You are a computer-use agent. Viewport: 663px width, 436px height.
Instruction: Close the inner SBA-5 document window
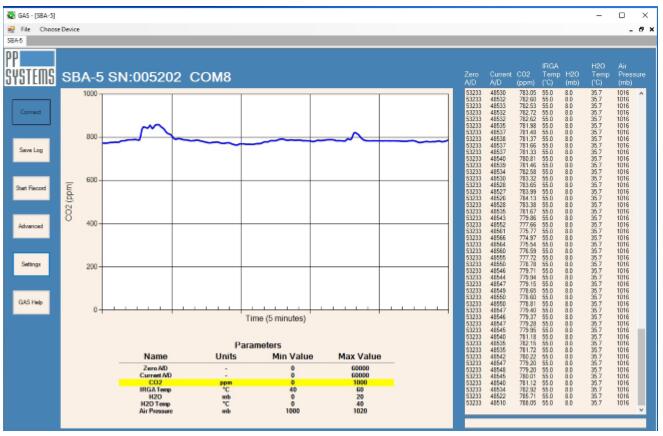pos(654,29)
